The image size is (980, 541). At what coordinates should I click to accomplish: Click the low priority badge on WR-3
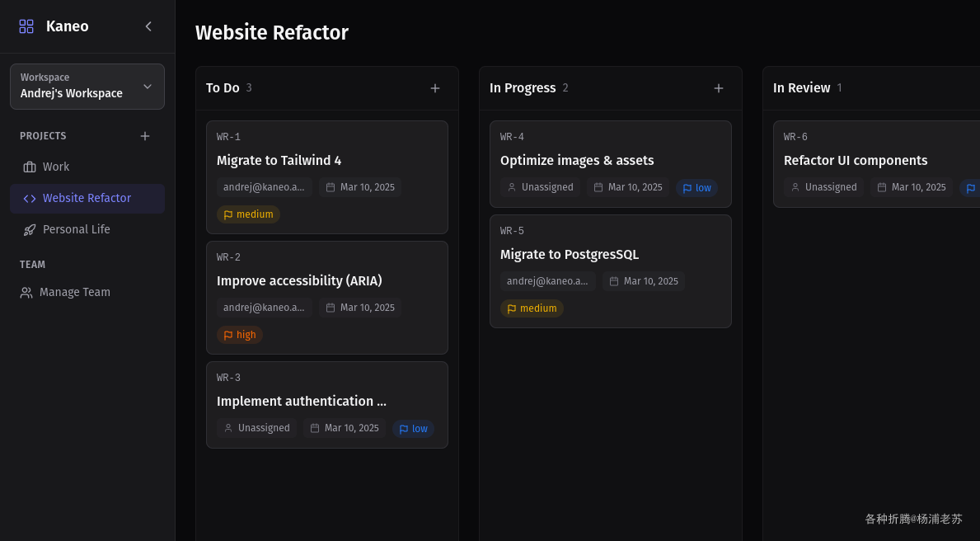coord(413,429)
